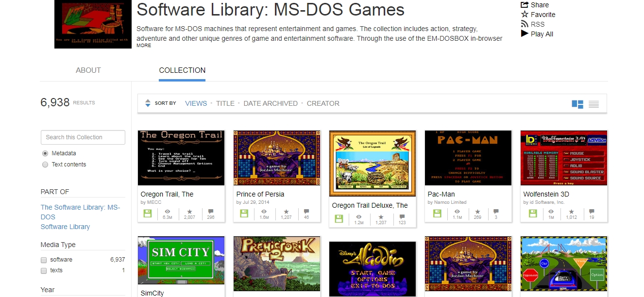Image resolution: width=644 pixels, height=297 pixels.
Task: Open the Oregon Trail Deluxe thumbnail
Action: (x=373, y=163)
